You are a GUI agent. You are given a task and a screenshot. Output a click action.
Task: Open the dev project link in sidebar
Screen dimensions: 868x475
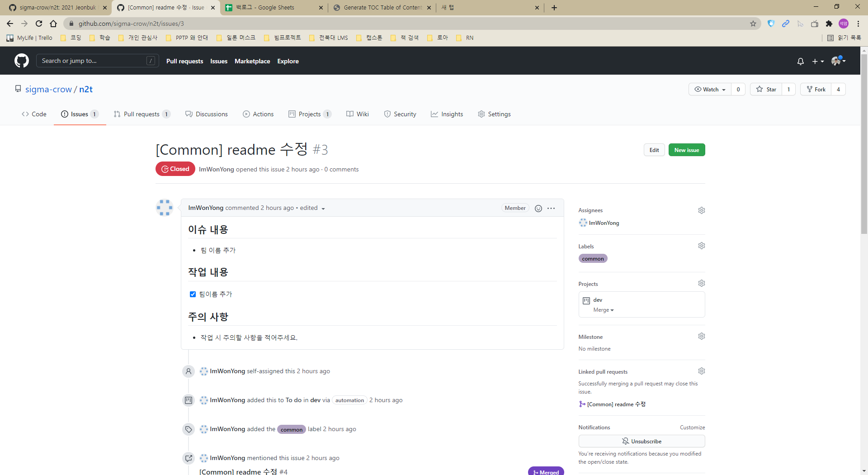[598, 300]
